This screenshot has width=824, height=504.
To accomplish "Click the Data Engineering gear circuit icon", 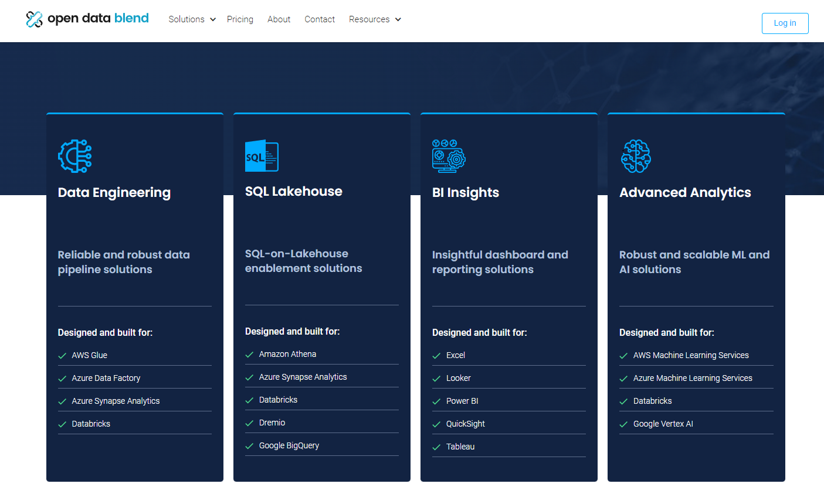I will click(75, 156).
